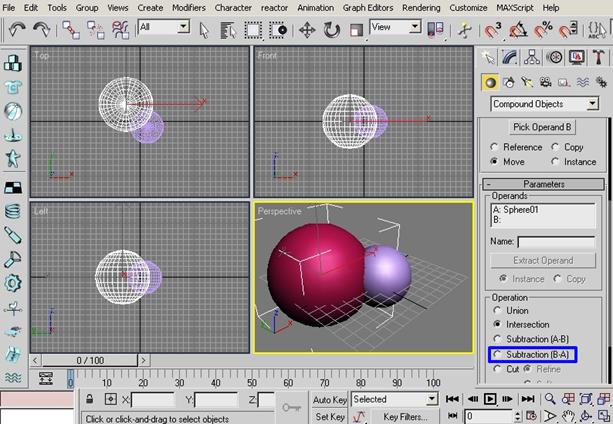Viewport: 613px width, 424px height.
Task: Collapse the Parameters rollout
Action: pyautogui.click(x=543, y=184)
